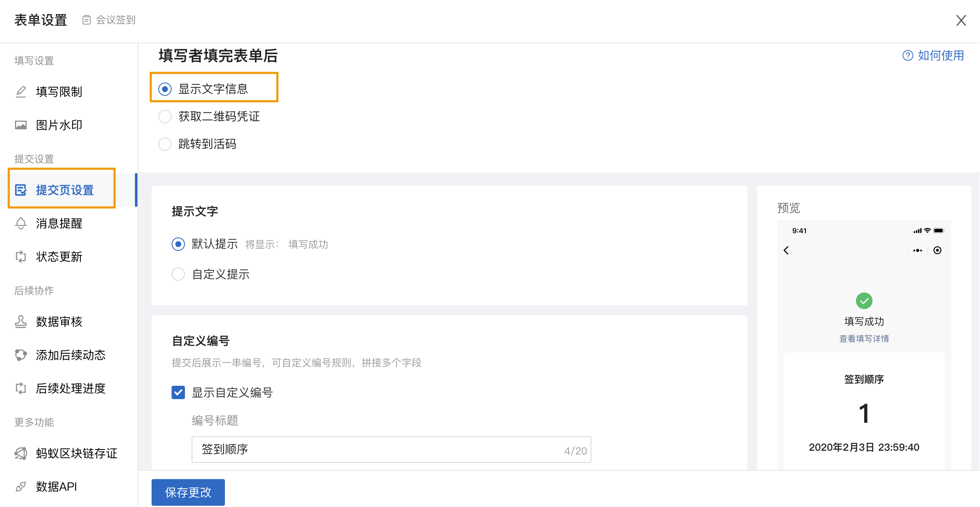Click the stamp icon beside 数据审核
The image size is (980, 507).
(x=21, y=322)
